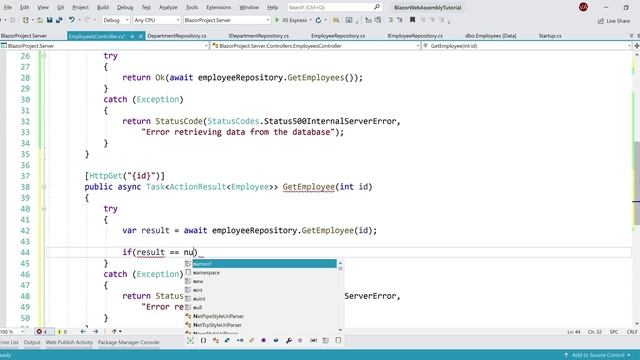640x360 pixels.
Task: Switch to the IEmployeeRepository.cs tab
Action: pyautogui.click(x=415, y=36)
